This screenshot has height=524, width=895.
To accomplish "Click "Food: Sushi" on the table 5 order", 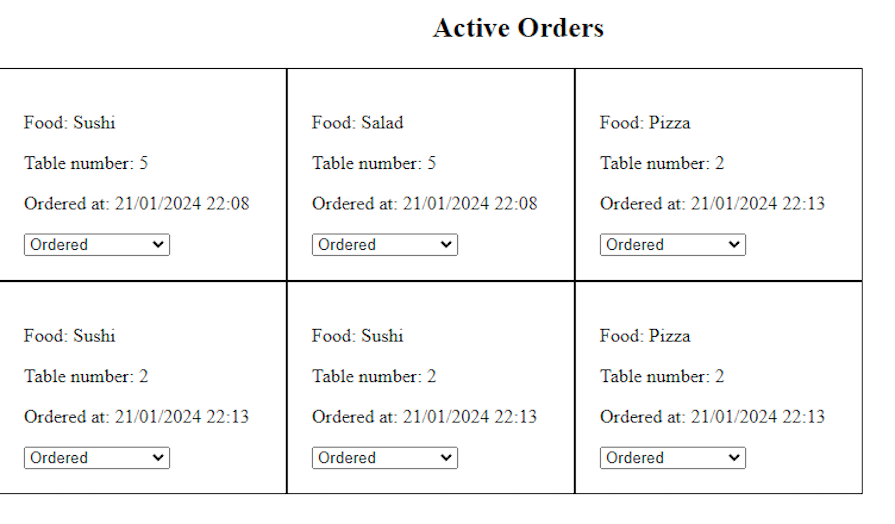I will [69, 123].
